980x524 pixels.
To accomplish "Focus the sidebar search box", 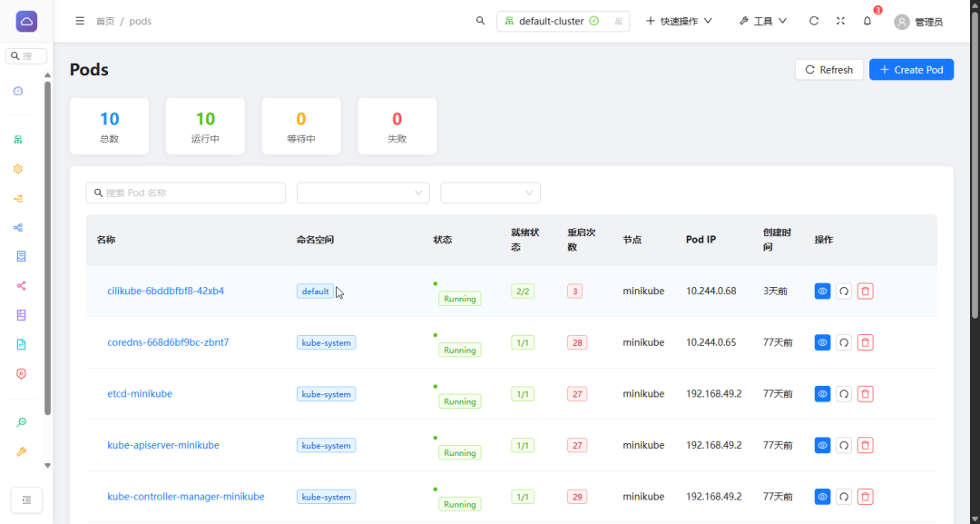I will (26, 55).
